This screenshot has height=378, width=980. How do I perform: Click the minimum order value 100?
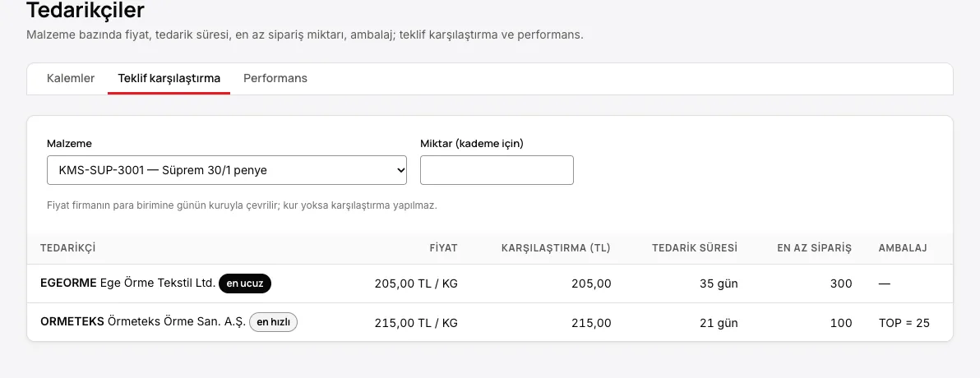[842, 323]
